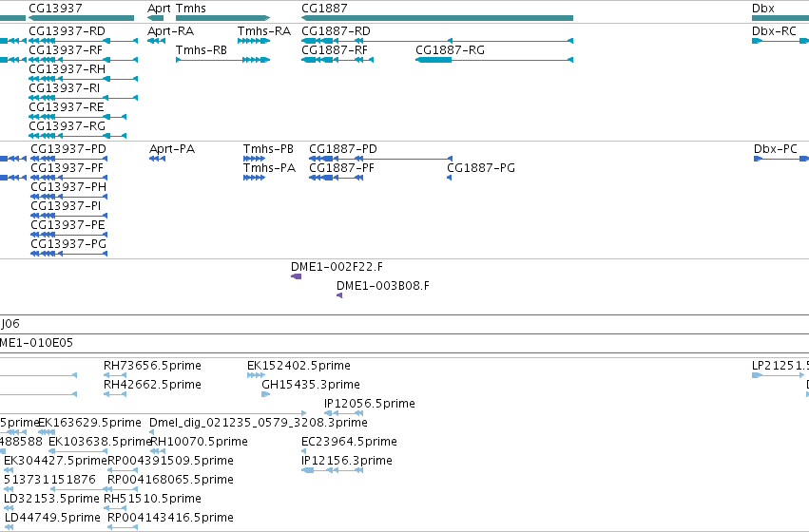Click the Aprt gene label
The image size is (809, 532).
[159, 9]
